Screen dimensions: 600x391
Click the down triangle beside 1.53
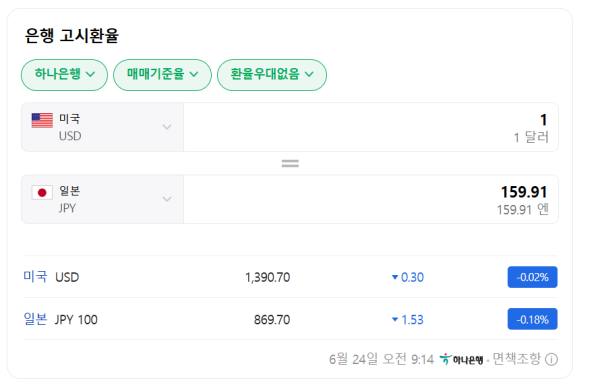coord(395,319)
